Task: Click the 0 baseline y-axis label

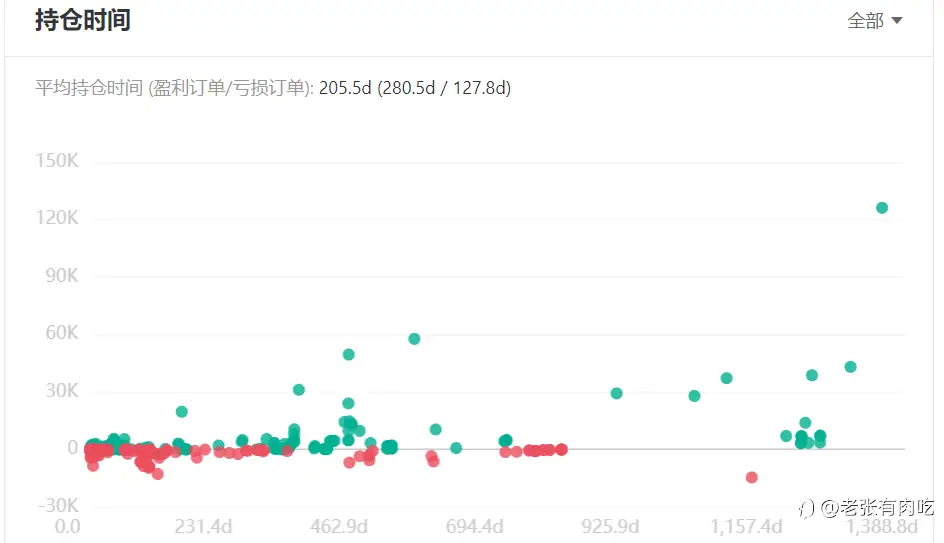Action: [73, 447]
